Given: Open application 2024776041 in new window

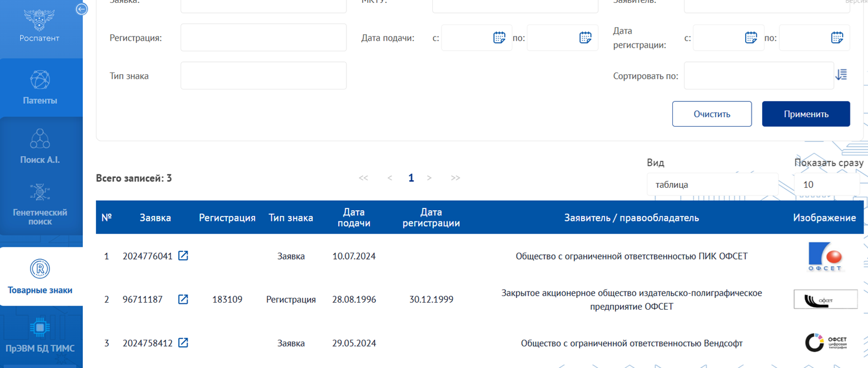Looking at the screenshot, I should click(x=183, y=256).
